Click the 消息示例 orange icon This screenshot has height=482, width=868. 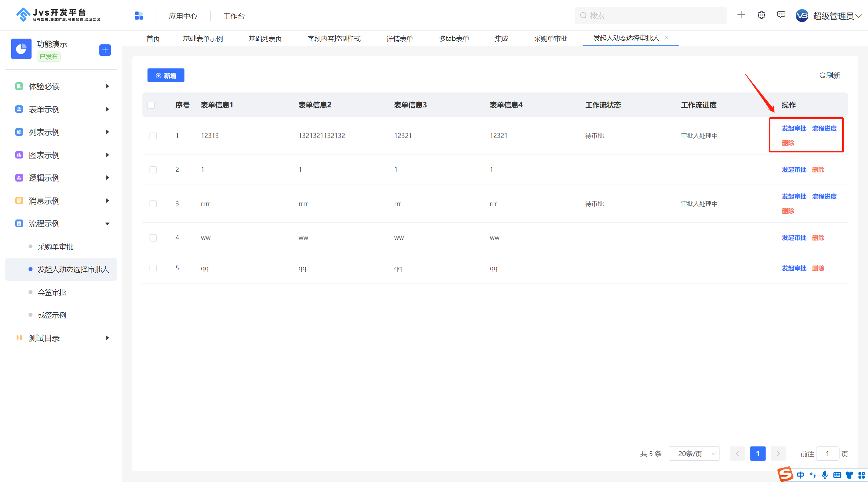(x=19, y=201)
